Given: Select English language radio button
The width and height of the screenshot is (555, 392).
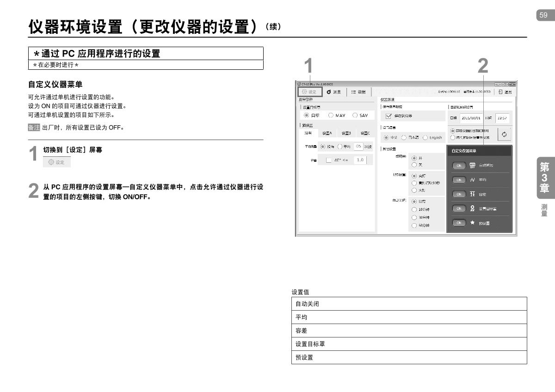Looking at the screenshot, I should coord(425,137).
